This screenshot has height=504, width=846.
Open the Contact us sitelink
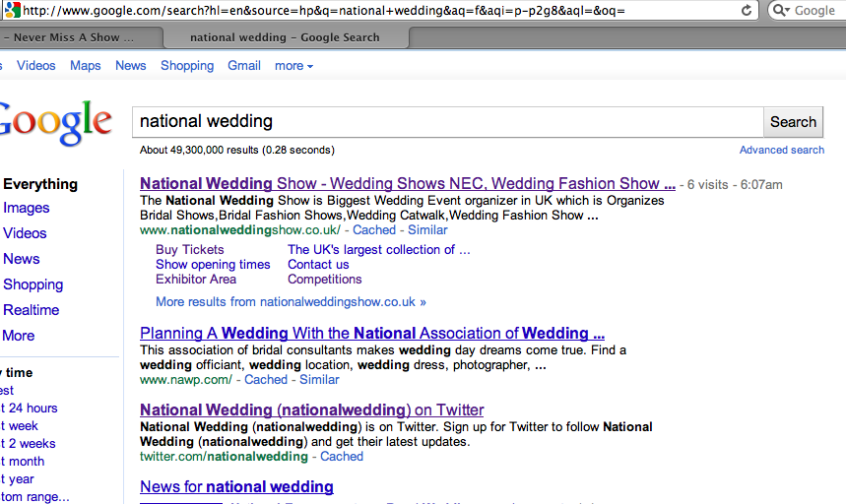point(318,265)
